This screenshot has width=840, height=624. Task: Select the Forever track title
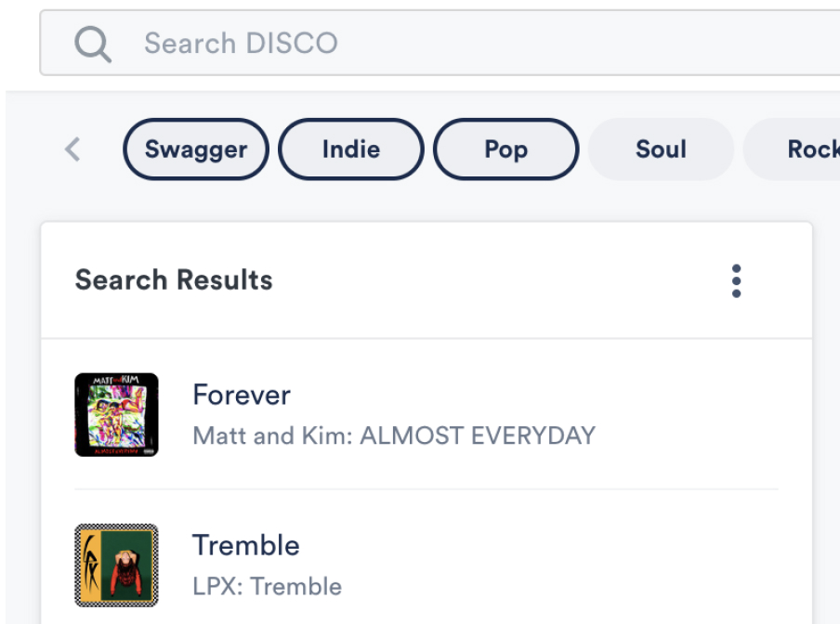click(x=242, y=395)
